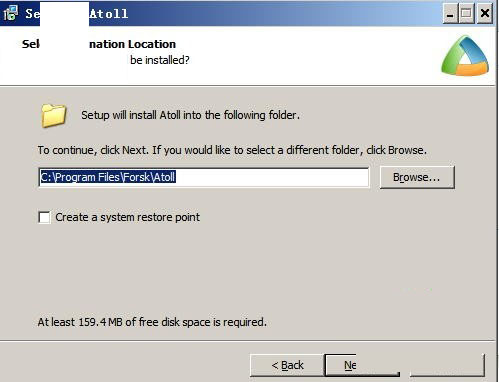Click the partially visible Next button

362,365
